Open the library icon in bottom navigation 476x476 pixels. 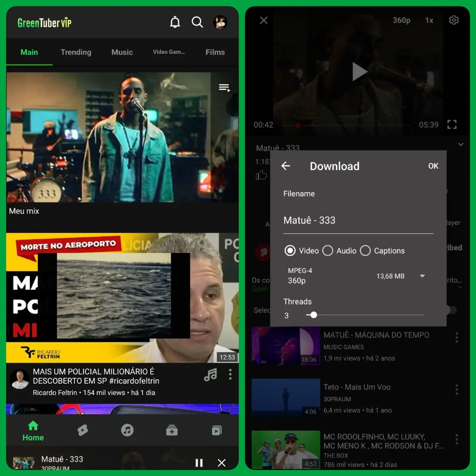point(217,430)
